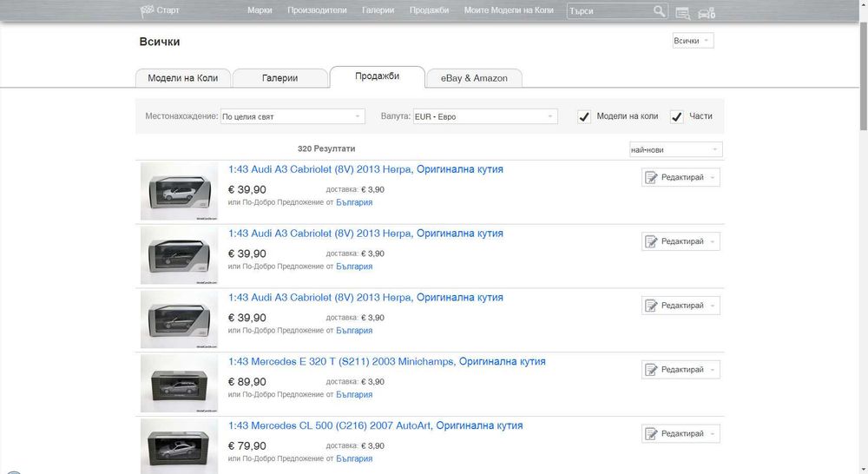
Task: Open the Валута EUR dropdown
Action: click(x=485, y=116)
